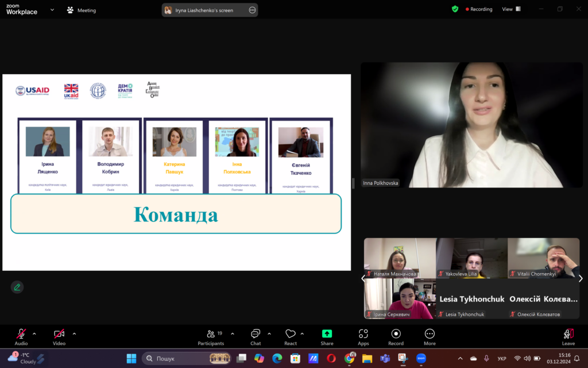This screenshot has width=588, height=368.
Task: Select Yakovleva Lilia video tile
Action: (x=472, y=258)
